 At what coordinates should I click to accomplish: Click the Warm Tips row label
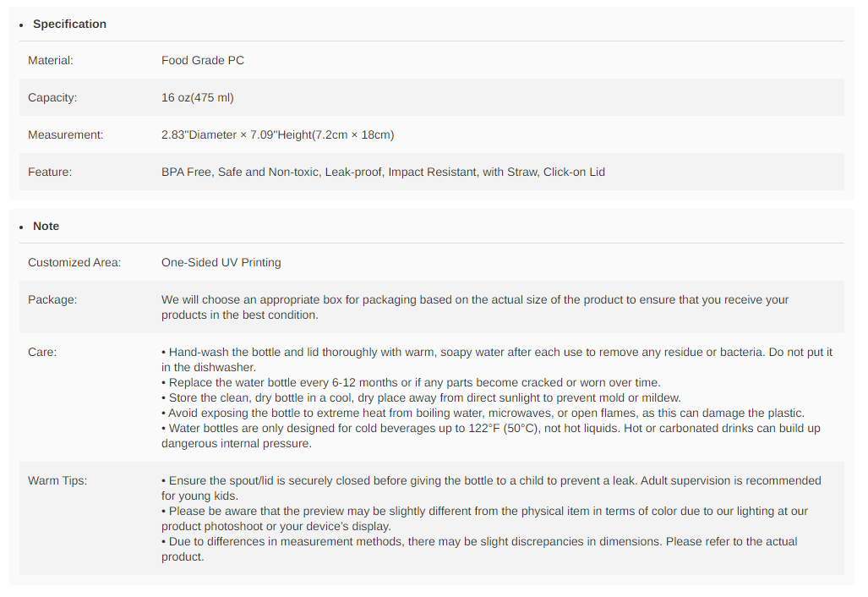pyautogui.click(x=57, y=480)
